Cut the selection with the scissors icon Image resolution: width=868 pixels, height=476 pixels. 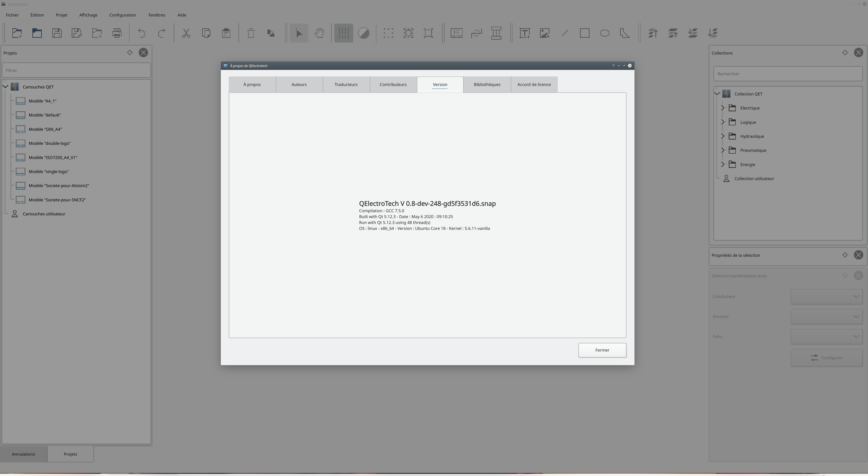click(x=186, y=33)
